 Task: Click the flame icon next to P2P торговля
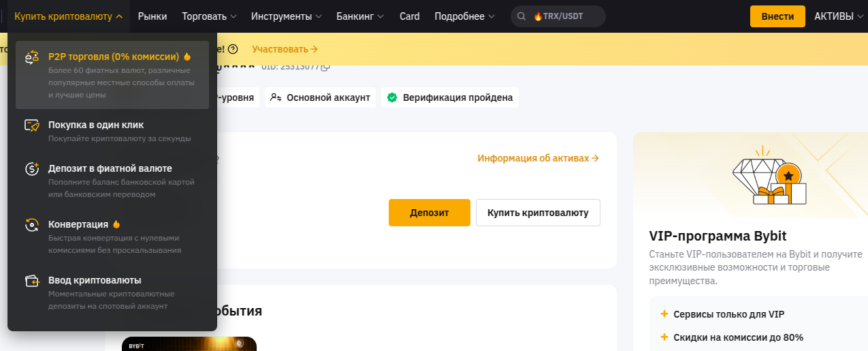187,57
